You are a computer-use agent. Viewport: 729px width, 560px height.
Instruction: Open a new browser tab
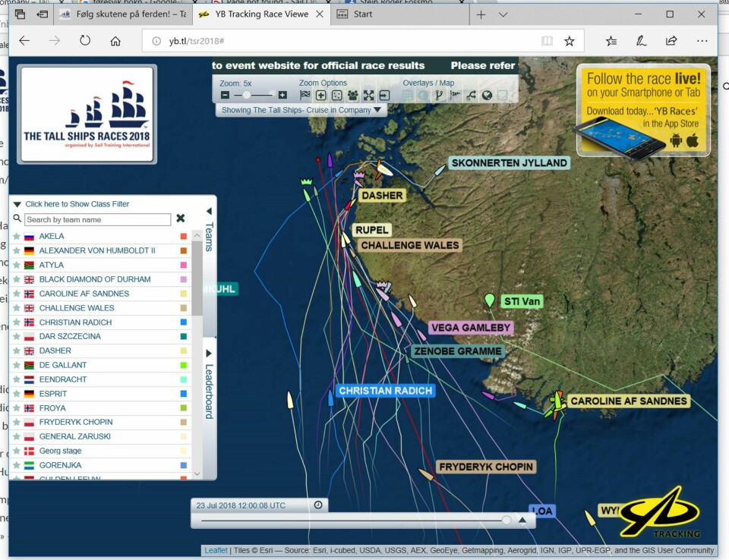(x=481, y=15)
